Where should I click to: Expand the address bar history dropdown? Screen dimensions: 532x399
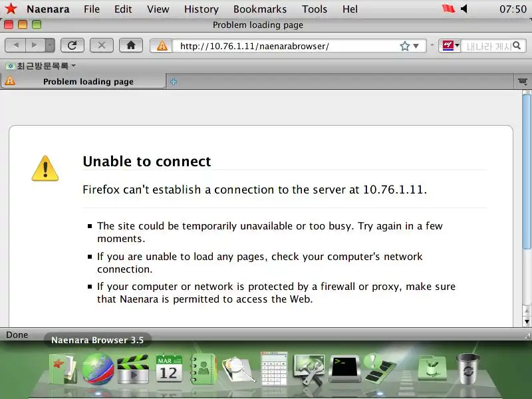[x=416, y=46]
